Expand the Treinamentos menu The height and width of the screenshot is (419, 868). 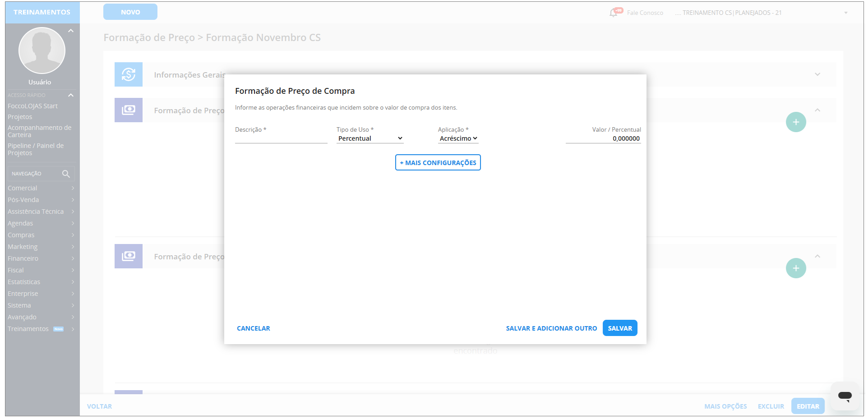[41, 329]
